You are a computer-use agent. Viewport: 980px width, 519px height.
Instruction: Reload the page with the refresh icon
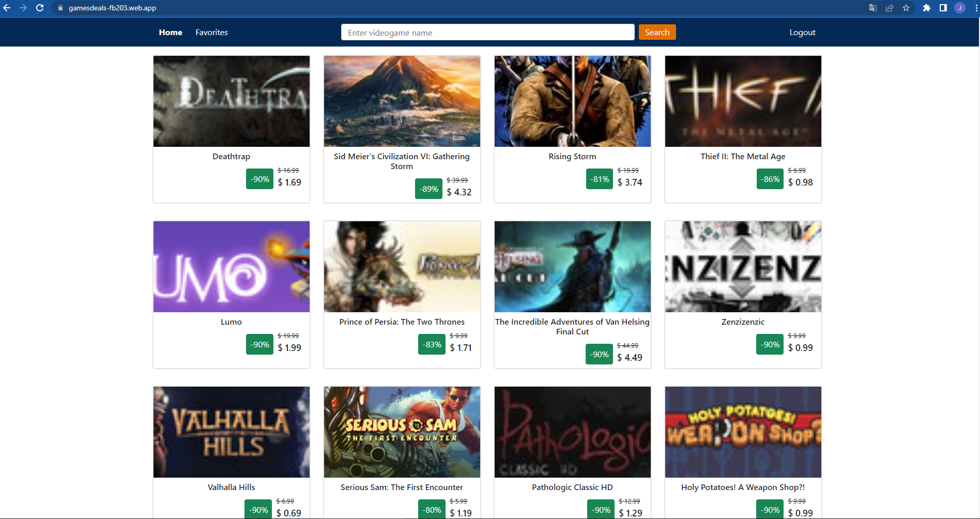[x=40, y=8]
